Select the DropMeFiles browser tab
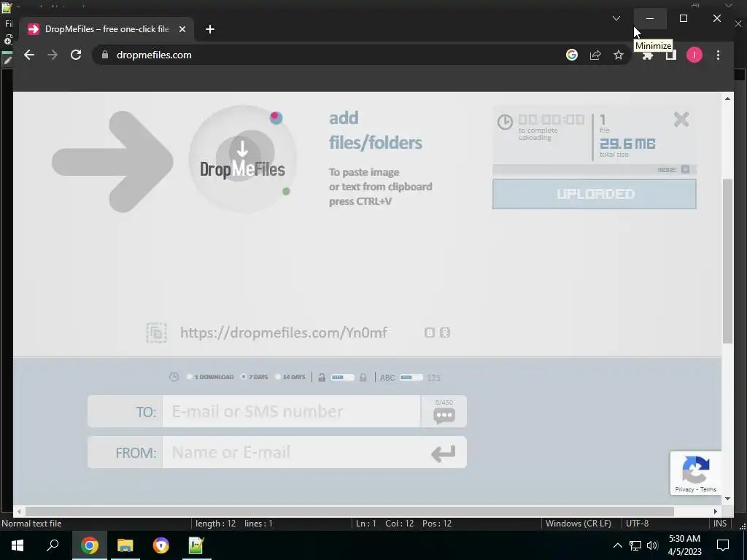This screenshot has width=747, height=560. [x=106, y=29]
